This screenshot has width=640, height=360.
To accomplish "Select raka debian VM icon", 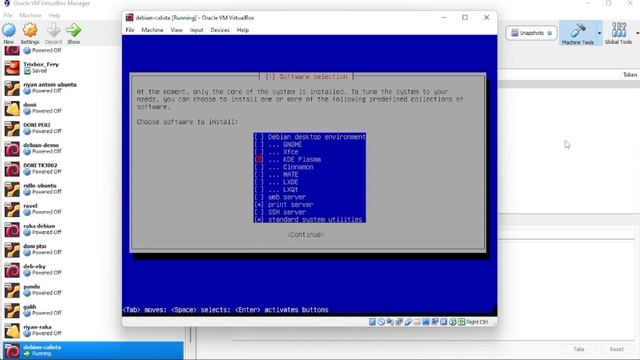I will pyautogui.click(x=12, y=229).
